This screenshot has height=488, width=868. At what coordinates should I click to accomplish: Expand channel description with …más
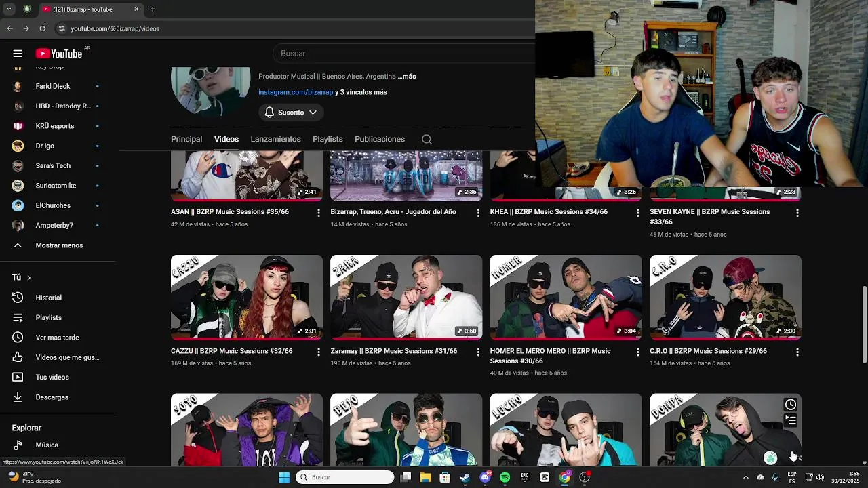point(407,77)
